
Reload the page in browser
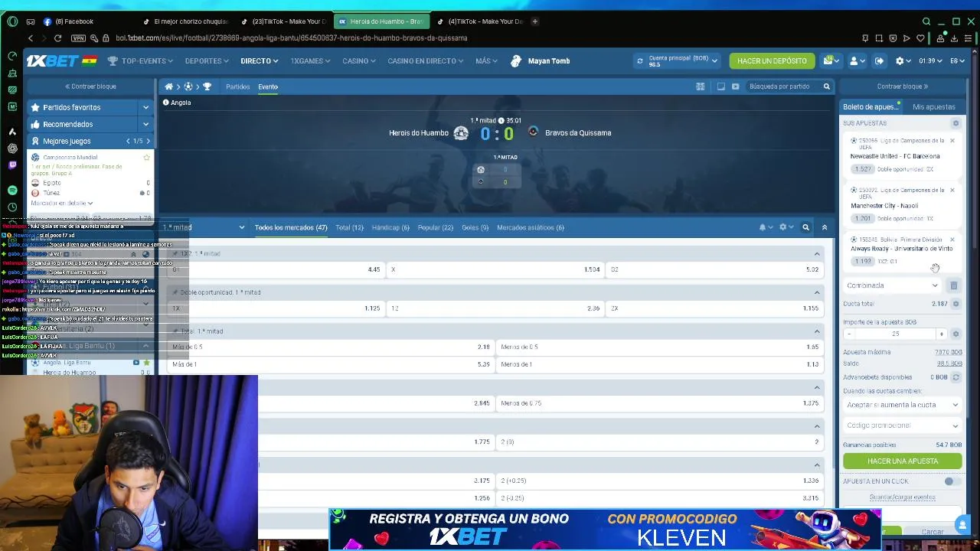pyautogui.click(x=57, y=37)
